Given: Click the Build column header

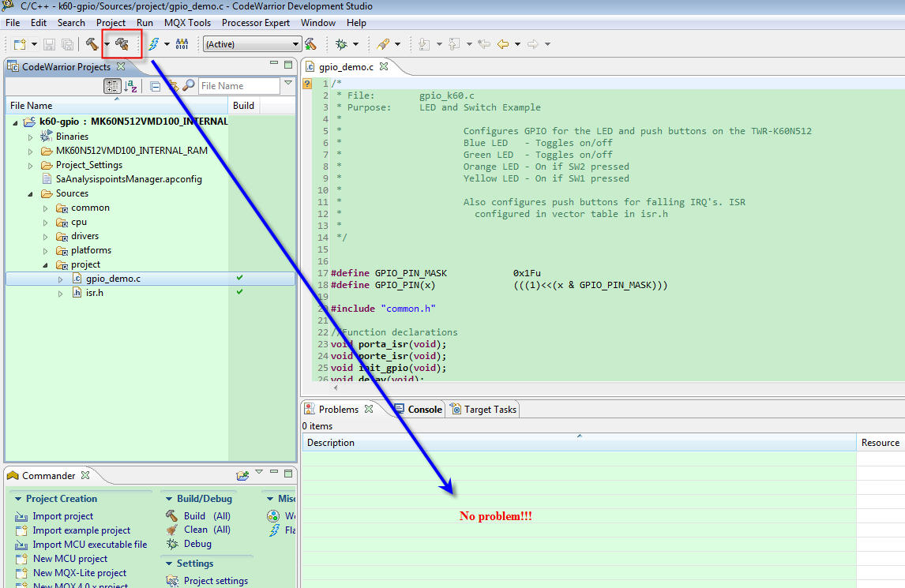Looking at the screenshot, I should (243, 106).
